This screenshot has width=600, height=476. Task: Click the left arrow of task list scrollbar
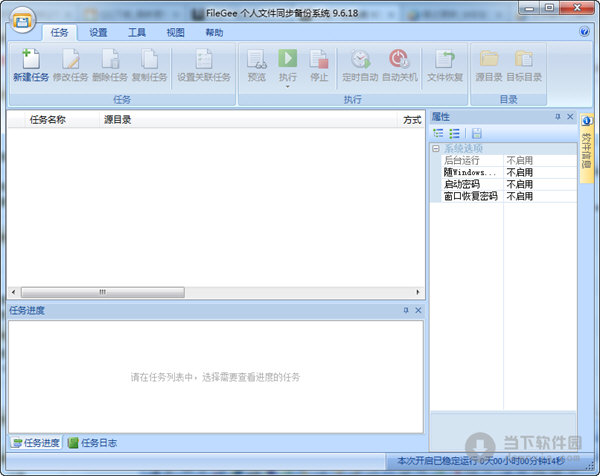tap(13, 292)
